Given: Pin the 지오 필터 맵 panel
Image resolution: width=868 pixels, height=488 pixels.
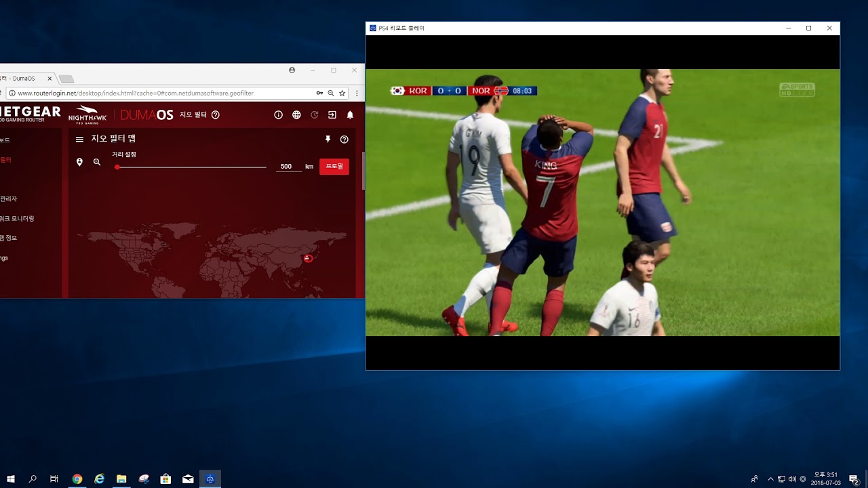Looking at the screenshot, I should click(x=328, y=139).
